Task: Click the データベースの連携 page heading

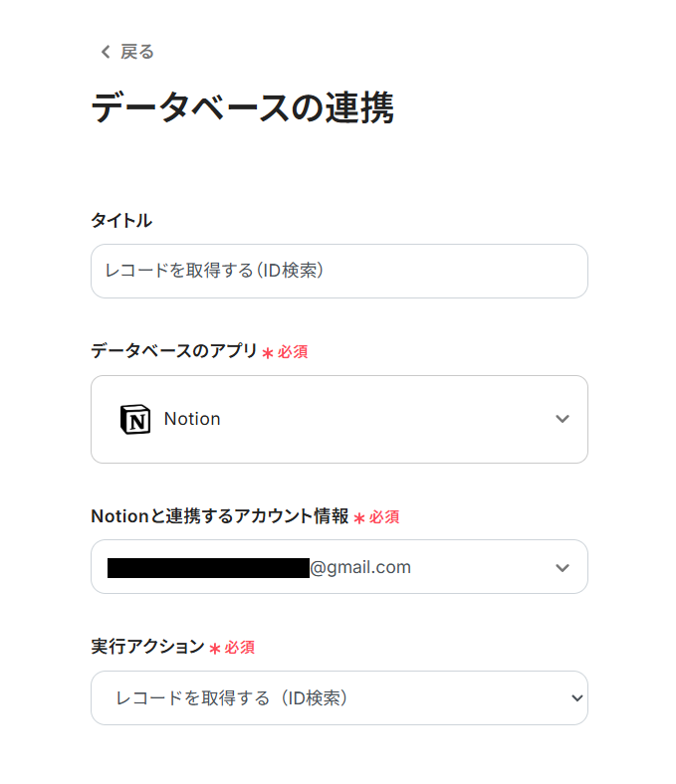Action: [242, 107]
